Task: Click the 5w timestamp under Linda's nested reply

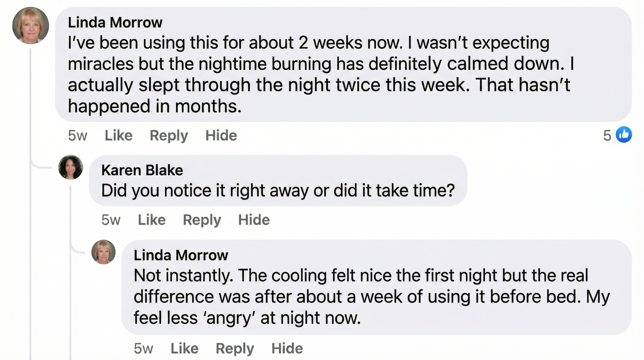Action: (143, 349)
